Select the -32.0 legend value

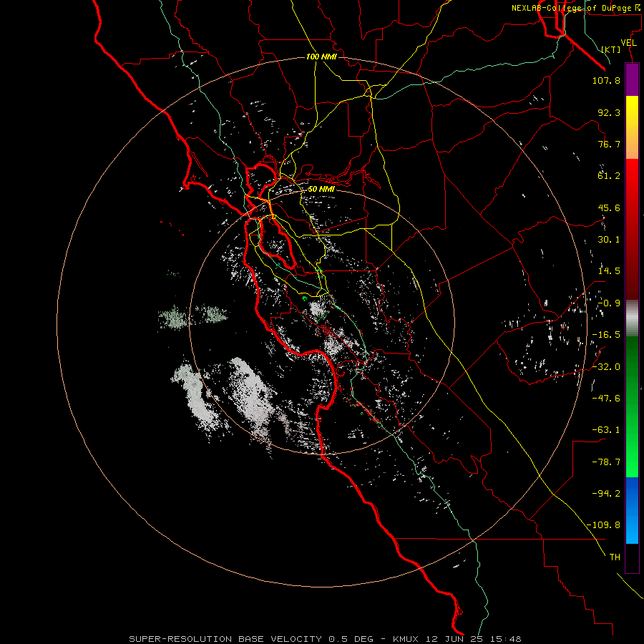(606, 367)
